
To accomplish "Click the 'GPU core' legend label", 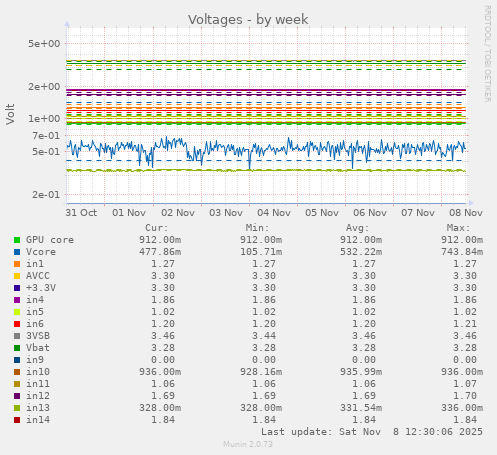I will pyautogui.click(x=50, y=240).
